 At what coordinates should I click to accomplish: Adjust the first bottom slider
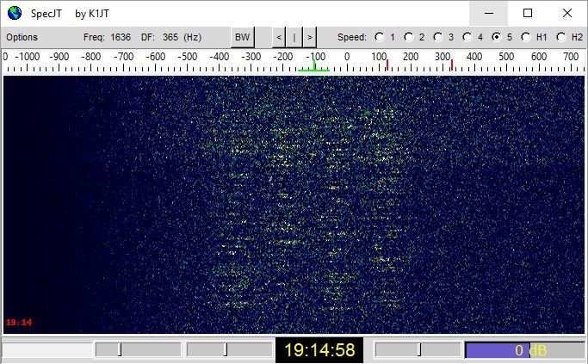(138, 349)
